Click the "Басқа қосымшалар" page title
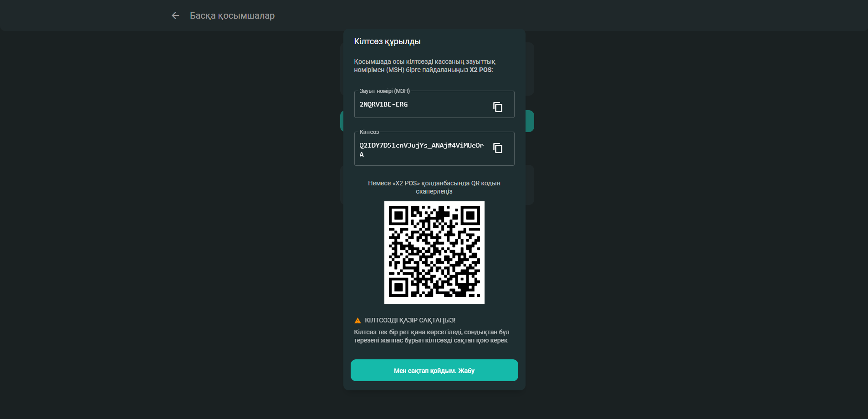 pos(232,15)
